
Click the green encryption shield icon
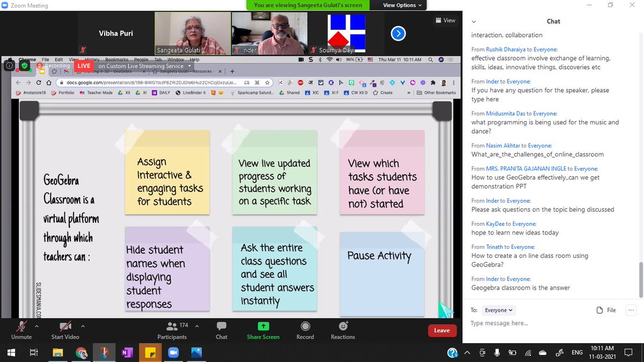[24, 65]
